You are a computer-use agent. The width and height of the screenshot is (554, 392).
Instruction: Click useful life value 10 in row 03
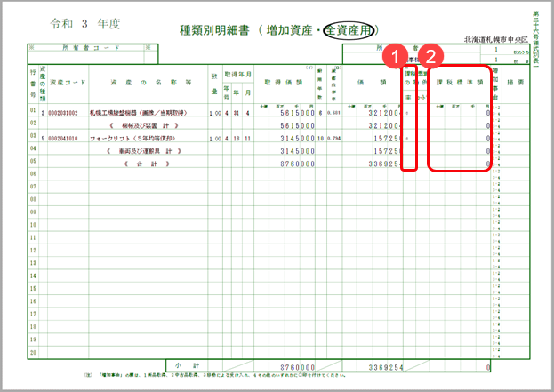point(320,139)
